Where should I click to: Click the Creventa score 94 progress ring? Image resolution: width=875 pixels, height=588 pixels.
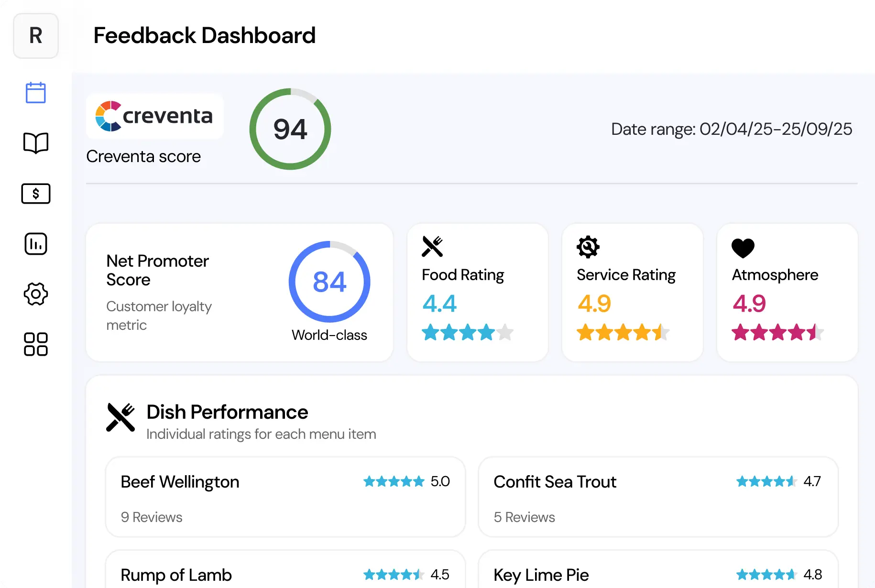click(290, 129)
